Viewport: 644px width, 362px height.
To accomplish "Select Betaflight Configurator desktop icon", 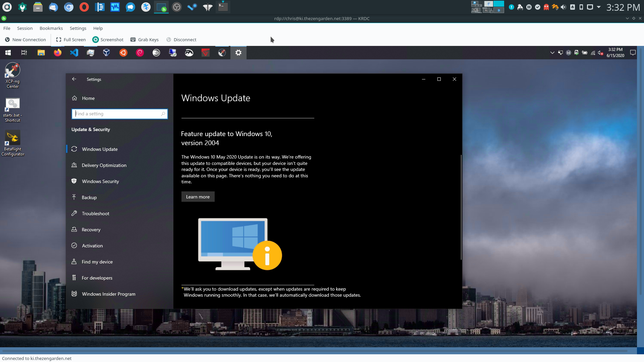I will pyautogui.click(x=13, y=143).
